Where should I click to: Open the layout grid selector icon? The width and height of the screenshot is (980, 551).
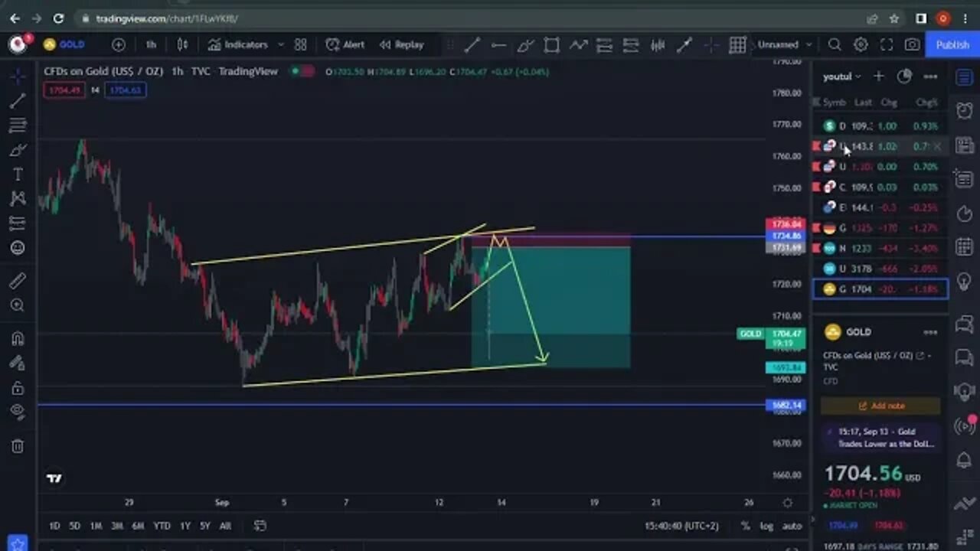click(x=737, y=45)
